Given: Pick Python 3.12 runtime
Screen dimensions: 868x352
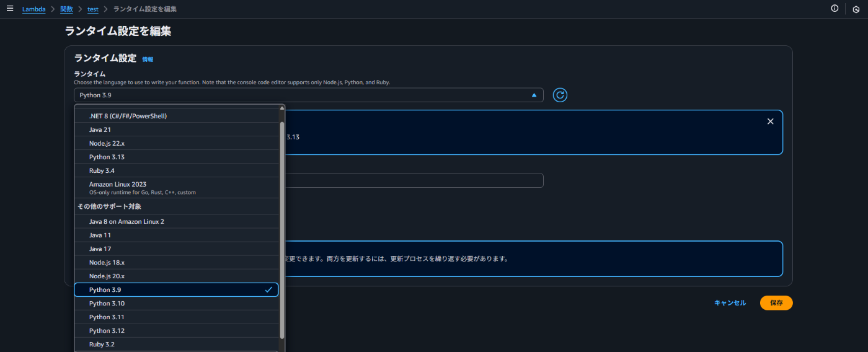Looking at the screenshot, I should point(177,330).
